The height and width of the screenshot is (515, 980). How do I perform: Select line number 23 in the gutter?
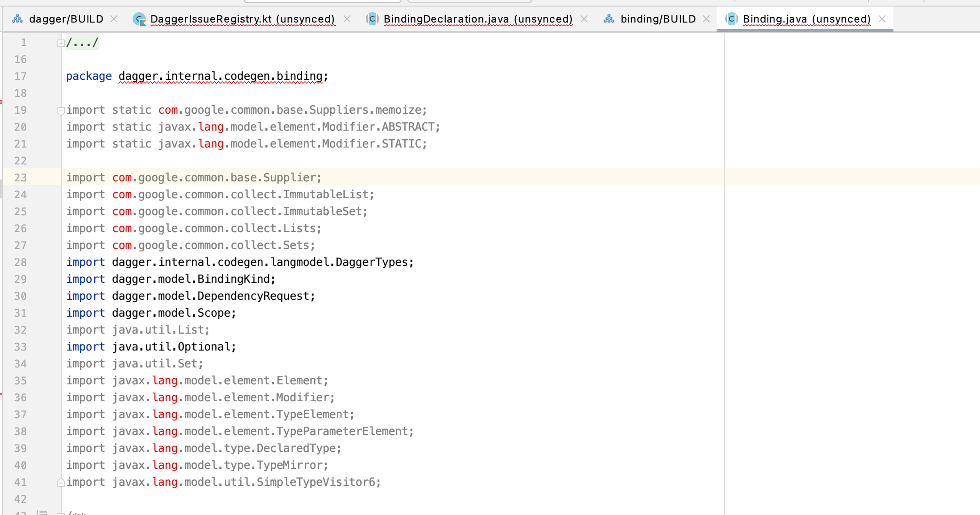pyautogui.click(x=21, y=177)
